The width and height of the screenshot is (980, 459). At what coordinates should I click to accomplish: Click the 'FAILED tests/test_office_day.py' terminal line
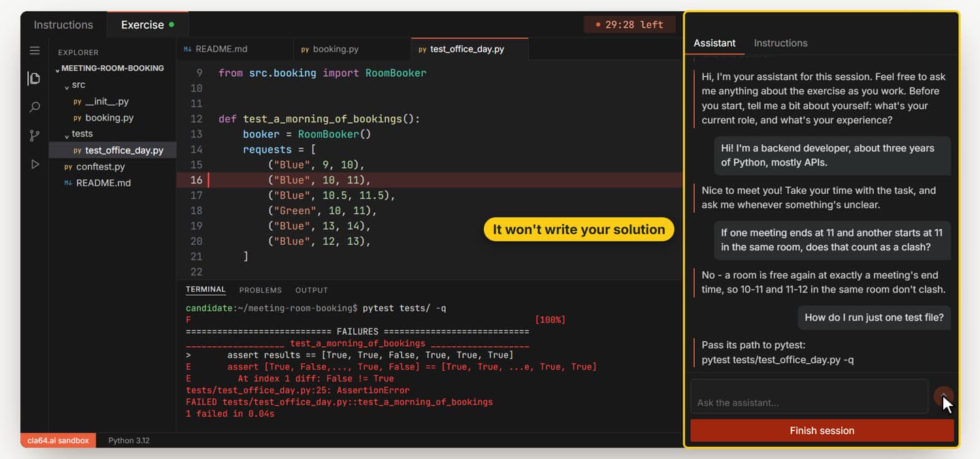(339, 402)
